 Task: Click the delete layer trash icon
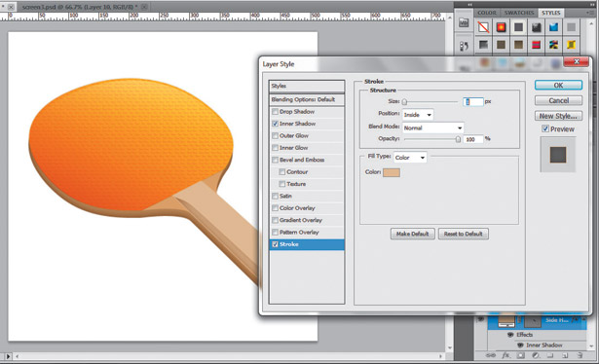[580, 355]
